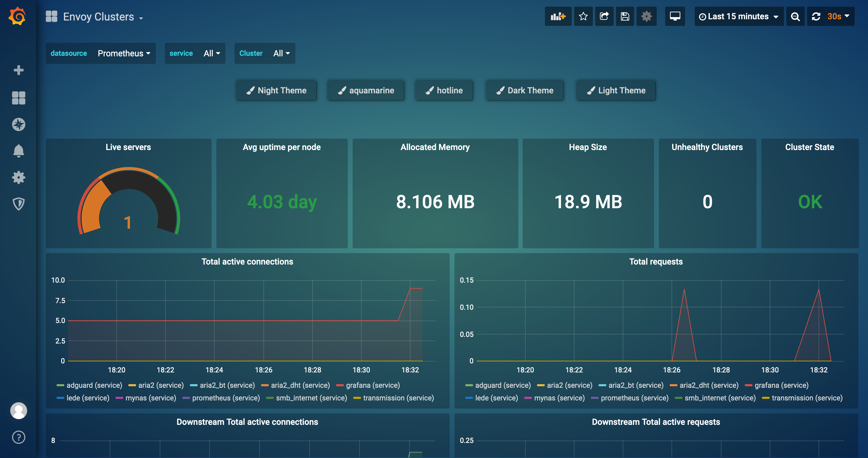Toggle adguard series in Total active connections legend
This screenshot has width=868, height=458.
point(94,385)
